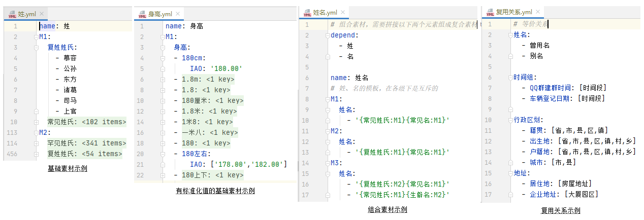The height and width of the screenshot is (220, 644).
Task: Click the YML file icon on 姓.yml tab
Action: click(12, 15)
